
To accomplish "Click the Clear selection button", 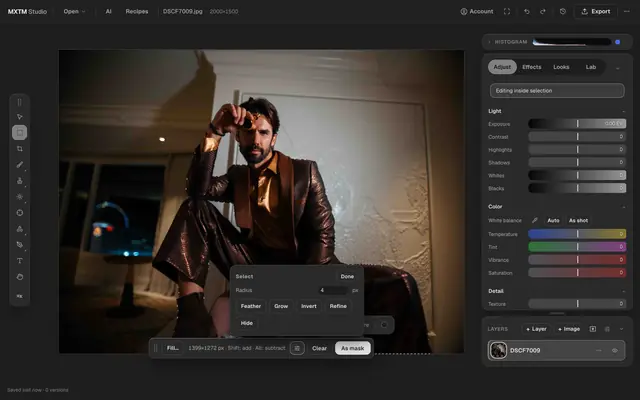I will 319,348.
